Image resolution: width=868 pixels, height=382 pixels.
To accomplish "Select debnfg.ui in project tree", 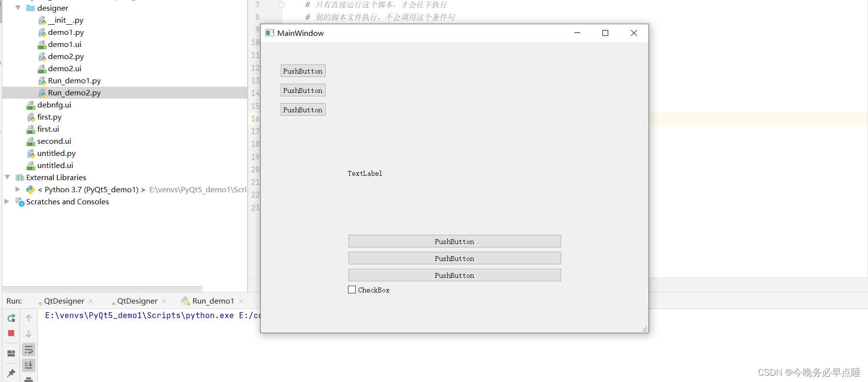I will 54,105.
